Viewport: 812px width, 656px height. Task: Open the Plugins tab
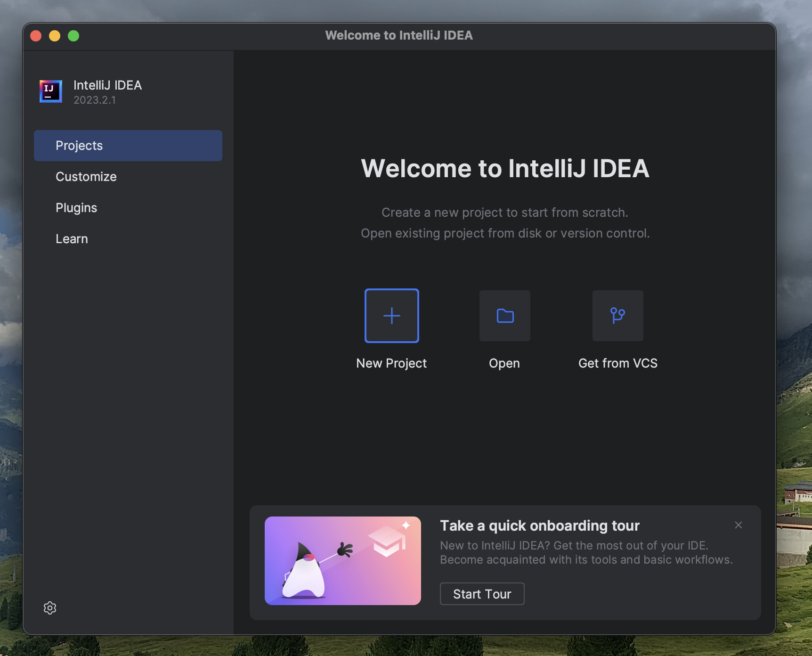pos(128,208)
